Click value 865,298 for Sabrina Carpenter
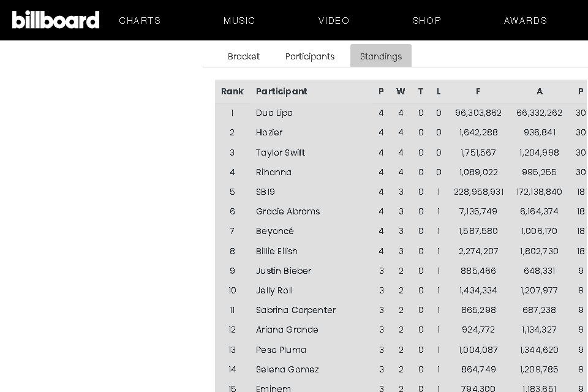Image resolution: width=588 pixels, height=392 pixels. (478, 310)
